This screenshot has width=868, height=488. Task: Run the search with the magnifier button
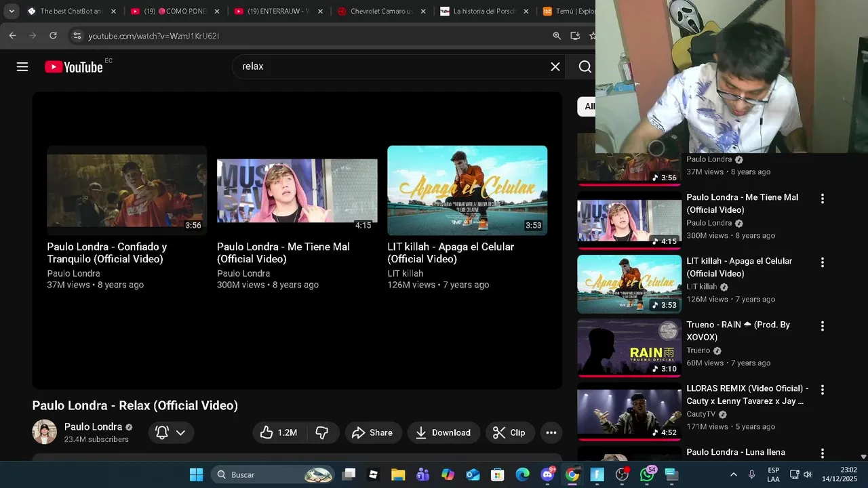tap(585, 66)
